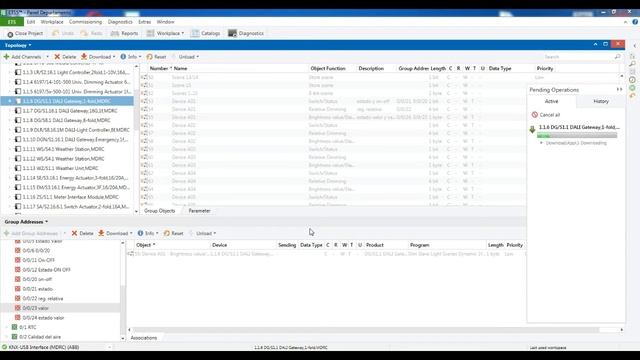Image resolution: width=640 pixels, height=360 pixels.
Task: Collapse the selected 1.1.6 DALI Gateway node
Action: 10,101
